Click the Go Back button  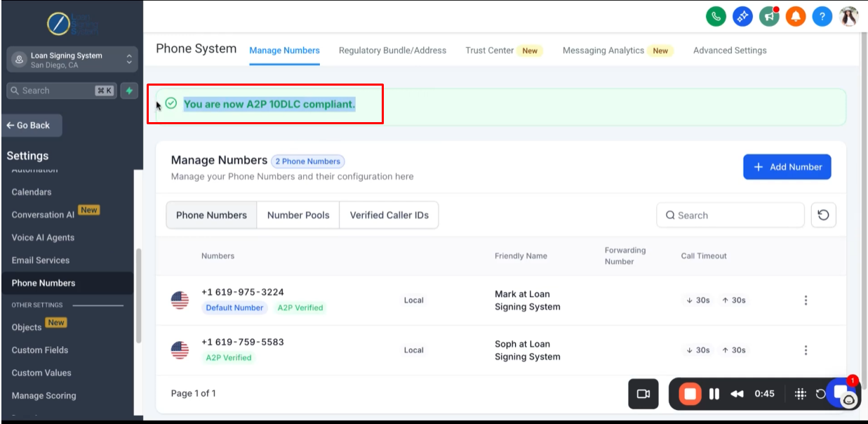32,126
